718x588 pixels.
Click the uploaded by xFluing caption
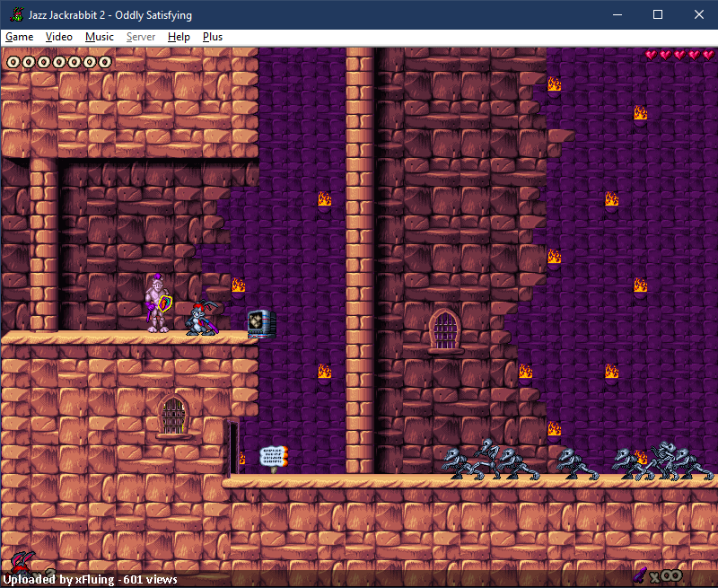click(91, 580)
